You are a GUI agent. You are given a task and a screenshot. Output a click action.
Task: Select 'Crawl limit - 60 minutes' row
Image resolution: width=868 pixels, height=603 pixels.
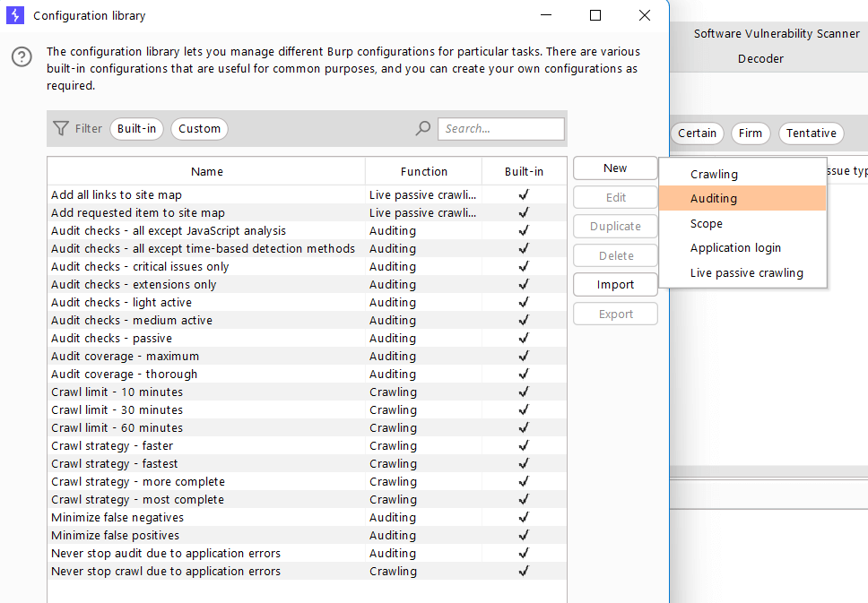point(308,427)
